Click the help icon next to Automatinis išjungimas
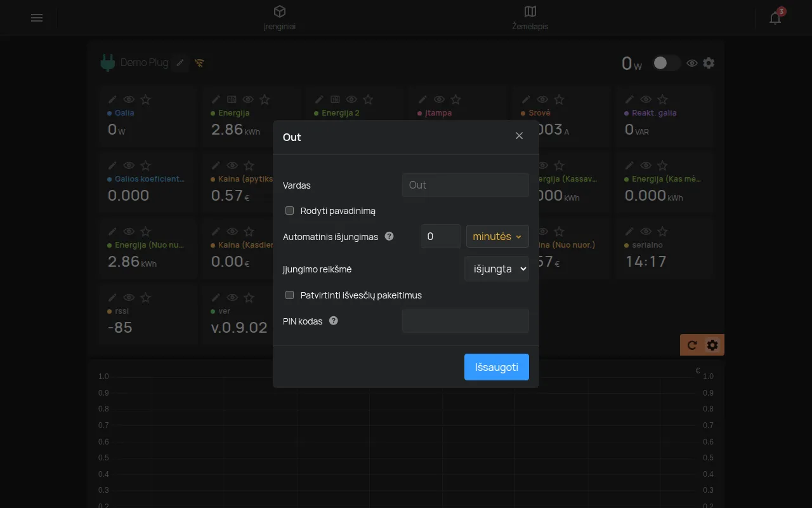 click(390, 236)
